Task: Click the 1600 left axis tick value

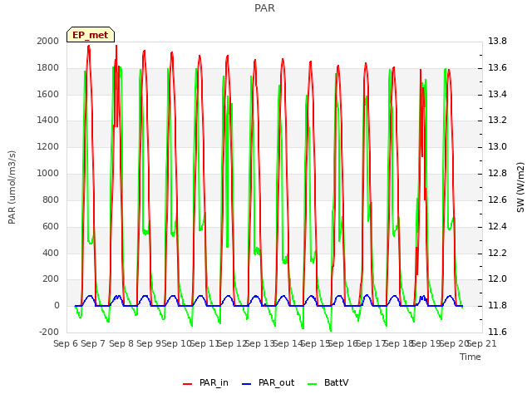Action: coord(48,94)
